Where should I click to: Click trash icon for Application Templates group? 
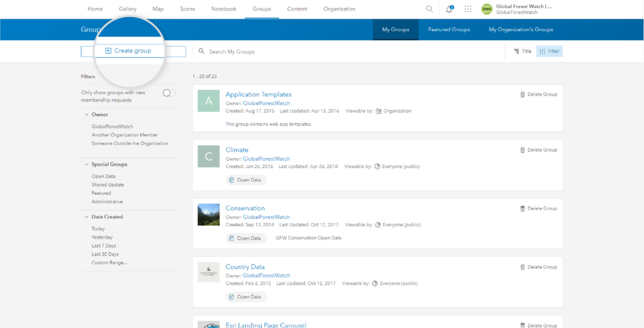[x=523, y=94]
